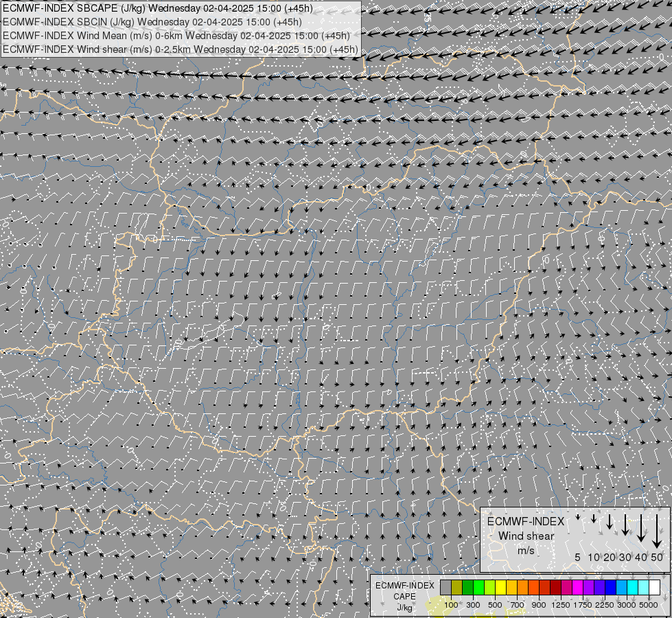The width and height of the screenshot is (672, 618).
Task: Click the SBCIN layer title line
Action: click(x=152, y=22)
